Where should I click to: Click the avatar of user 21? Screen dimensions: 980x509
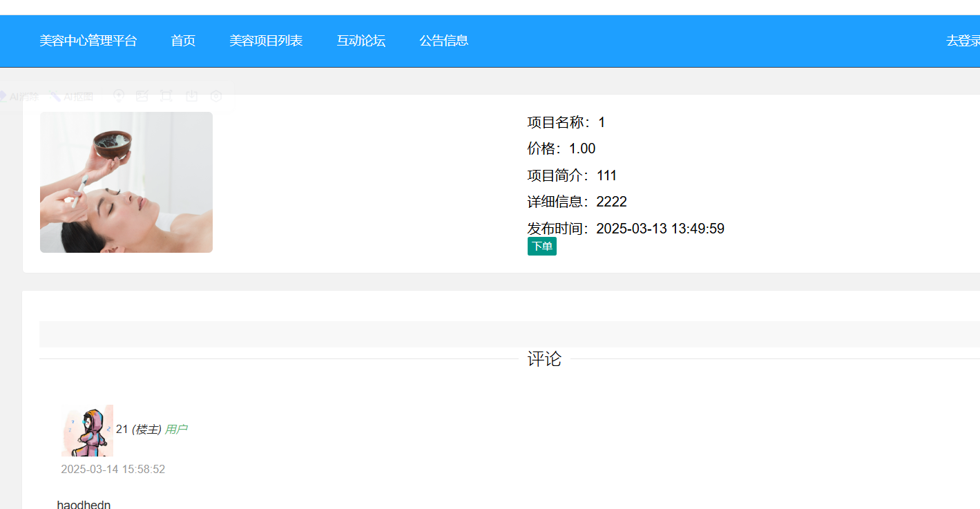pyautogui.click(x=87, y=430)
